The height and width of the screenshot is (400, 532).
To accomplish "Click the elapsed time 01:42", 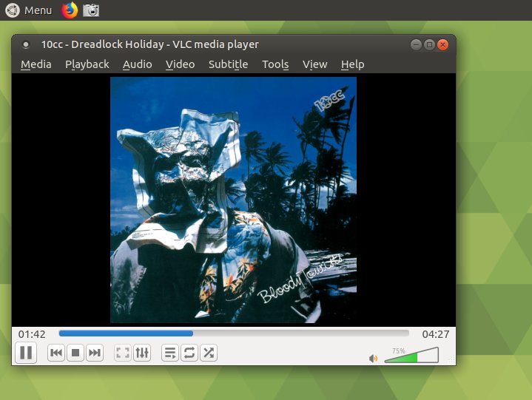I will tap(32, 334).
